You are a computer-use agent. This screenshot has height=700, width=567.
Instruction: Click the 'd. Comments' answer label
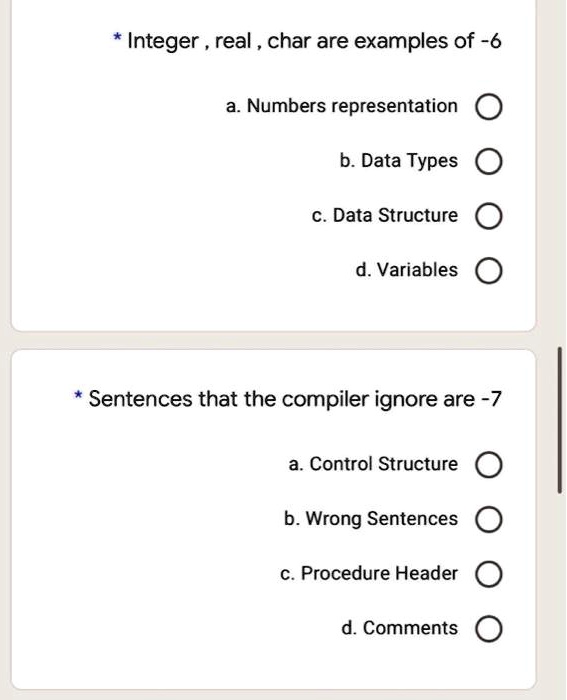(x=400, y=628)
